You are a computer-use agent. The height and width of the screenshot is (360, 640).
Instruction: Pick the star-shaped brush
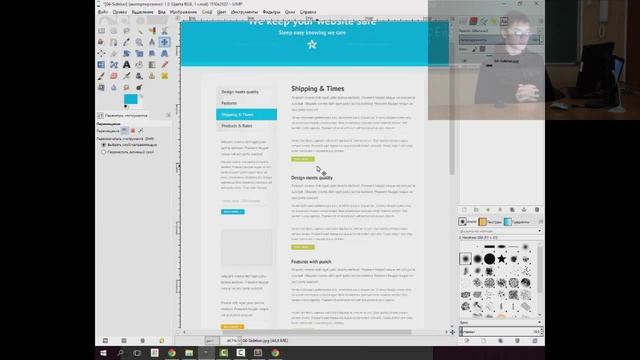coord(502,258)
